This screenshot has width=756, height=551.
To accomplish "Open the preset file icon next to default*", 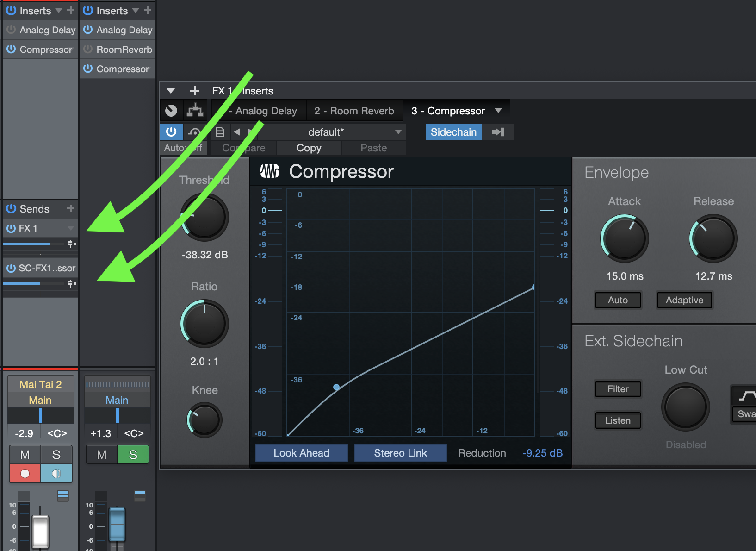I will pos(220,132).
